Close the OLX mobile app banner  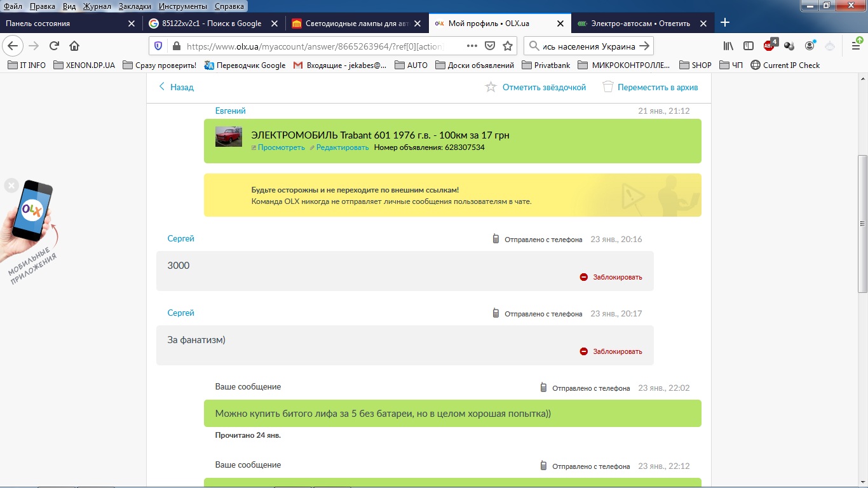(11, 186)
